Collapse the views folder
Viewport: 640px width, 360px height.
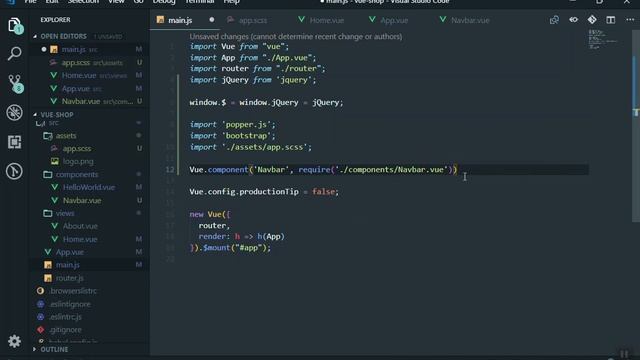pyautogui.click(x=65, y=213)
